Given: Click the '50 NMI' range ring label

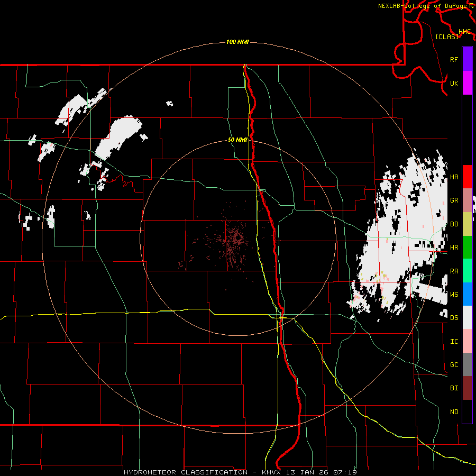Looking at the screenshot, I should (237, 140).
